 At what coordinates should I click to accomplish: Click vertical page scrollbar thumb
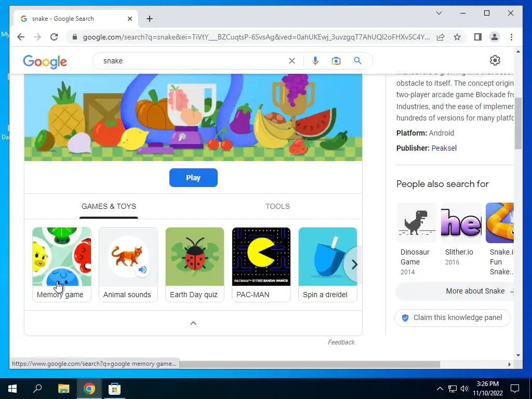coord(518,123)
